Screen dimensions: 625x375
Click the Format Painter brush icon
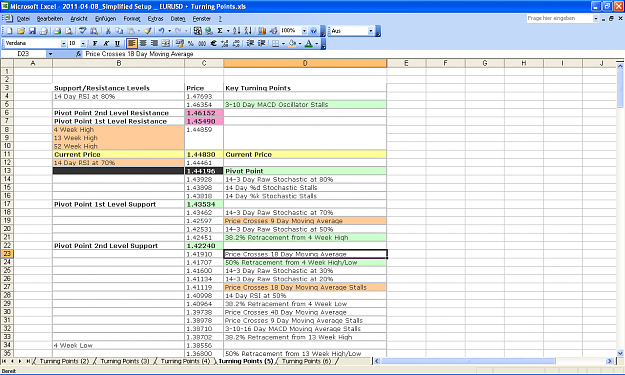tap(147, 31)
